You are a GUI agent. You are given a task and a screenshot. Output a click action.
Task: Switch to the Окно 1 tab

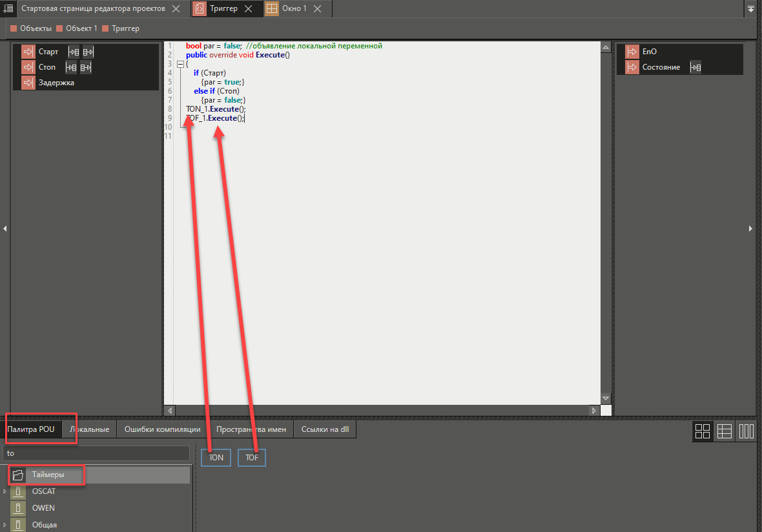pos(294,8)
